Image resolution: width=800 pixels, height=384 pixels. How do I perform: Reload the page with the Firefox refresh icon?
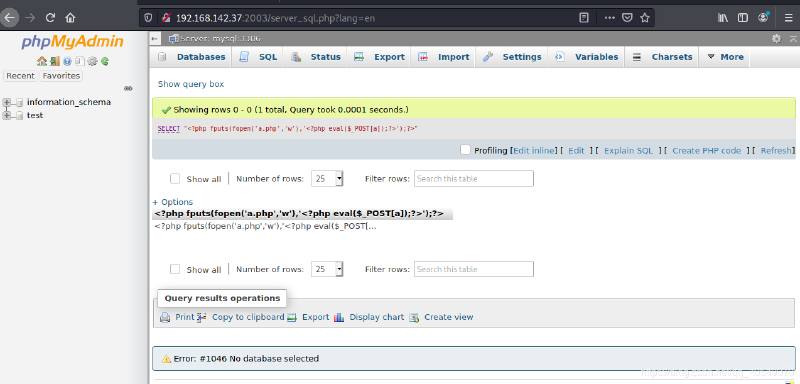point(50,18)
